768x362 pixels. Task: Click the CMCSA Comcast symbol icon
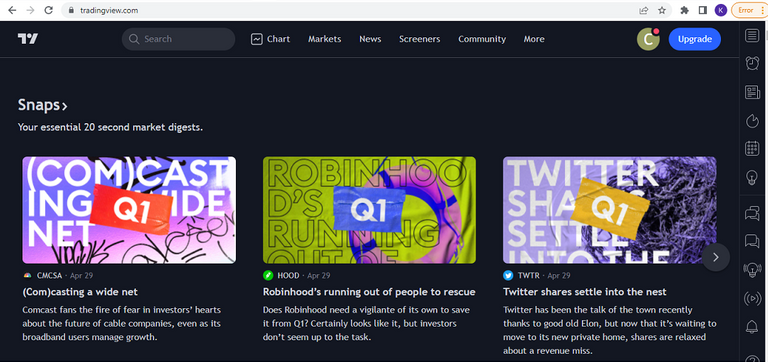click(27, 276)
